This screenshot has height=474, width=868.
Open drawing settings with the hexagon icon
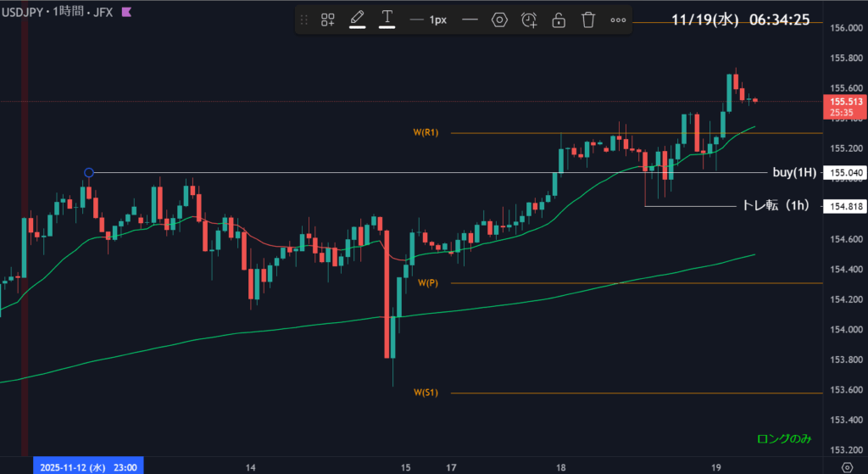point(499,20)
